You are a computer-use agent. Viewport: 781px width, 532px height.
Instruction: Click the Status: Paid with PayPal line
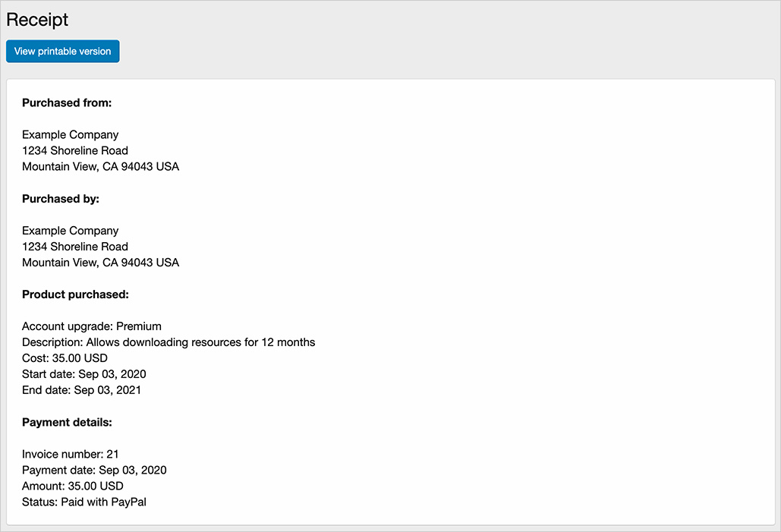tap(84, 502)
